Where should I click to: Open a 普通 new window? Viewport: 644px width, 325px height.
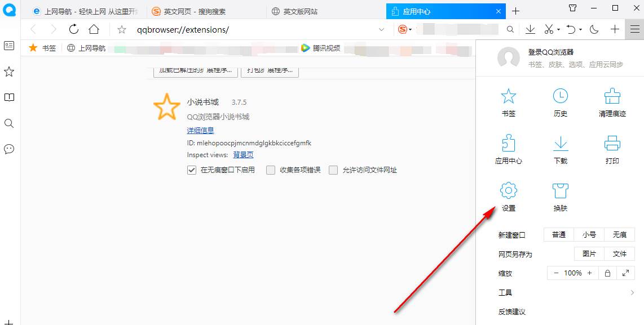[559, 235]
